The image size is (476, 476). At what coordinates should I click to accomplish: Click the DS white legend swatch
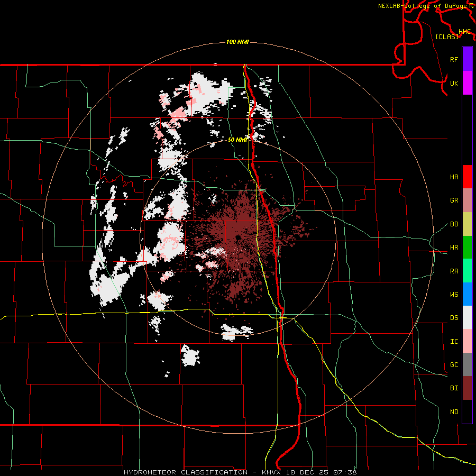click(467, 317)
